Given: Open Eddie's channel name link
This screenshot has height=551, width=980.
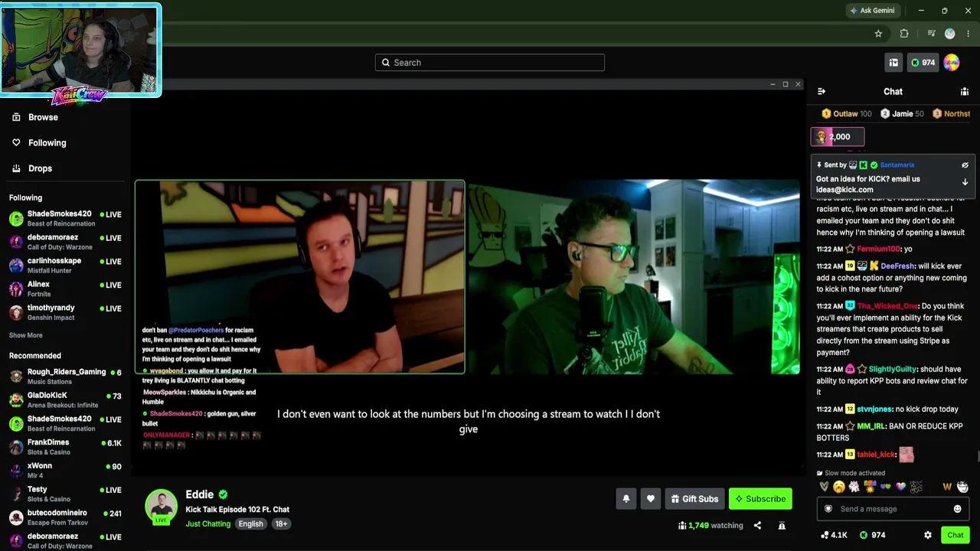Looking at the screenshot, I should point(199,494).
